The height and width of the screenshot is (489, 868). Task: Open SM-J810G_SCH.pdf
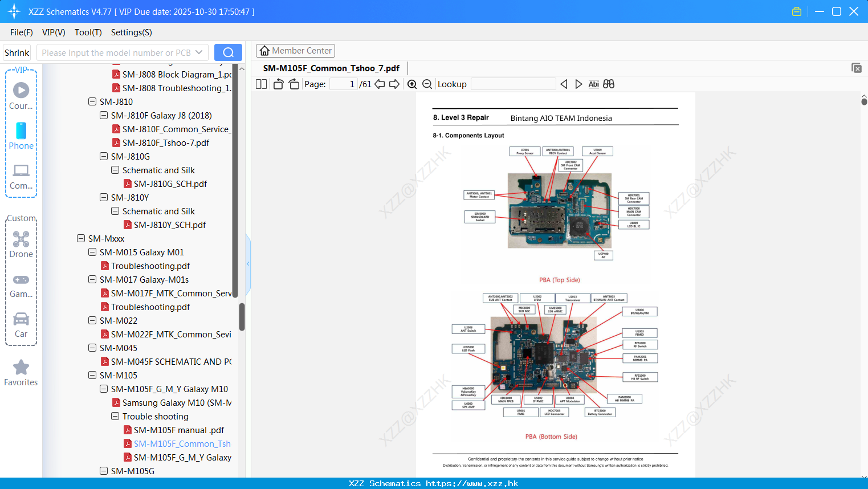[x=165, y=184]
